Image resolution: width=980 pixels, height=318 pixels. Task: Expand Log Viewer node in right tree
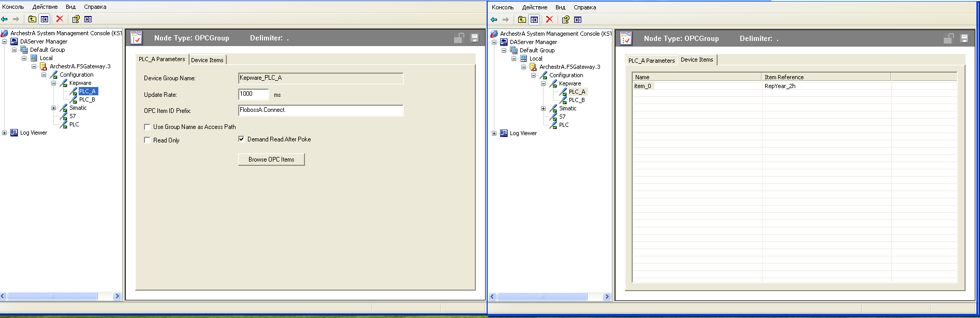tap(494, 134)
